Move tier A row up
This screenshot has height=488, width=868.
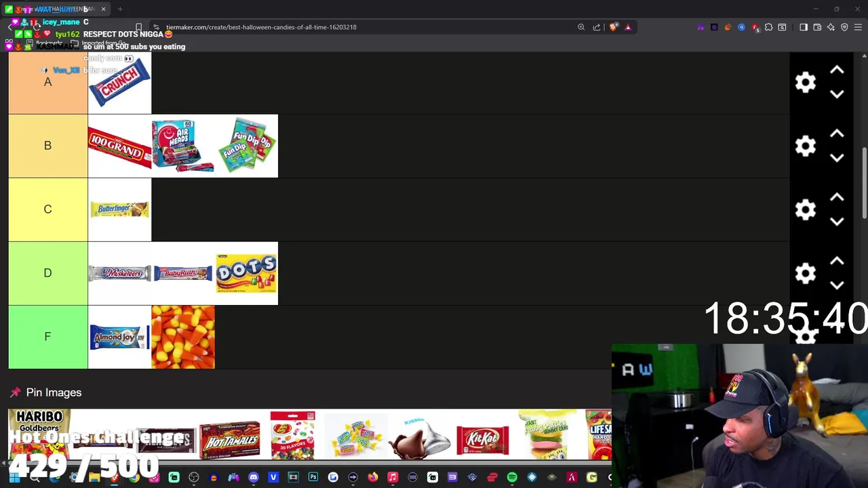click(x=837, y=70)
